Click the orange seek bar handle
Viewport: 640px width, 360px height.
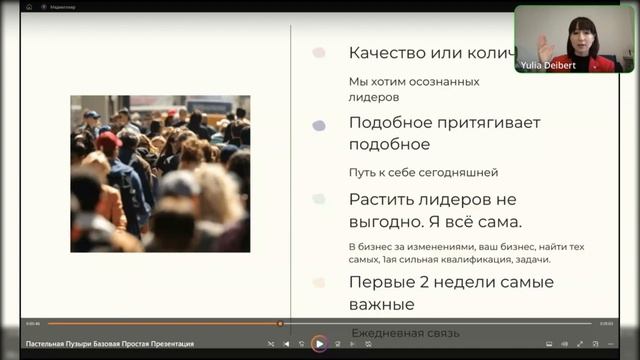tap(280, 324)
